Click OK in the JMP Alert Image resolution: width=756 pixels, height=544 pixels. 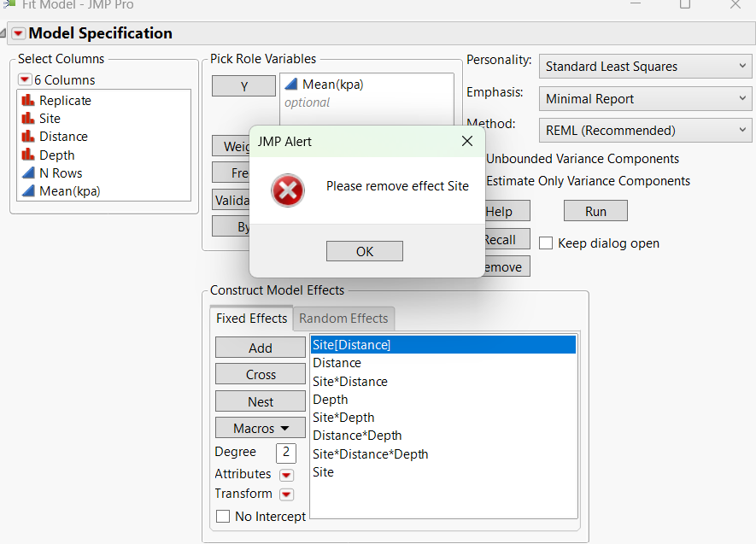(365, 252)
